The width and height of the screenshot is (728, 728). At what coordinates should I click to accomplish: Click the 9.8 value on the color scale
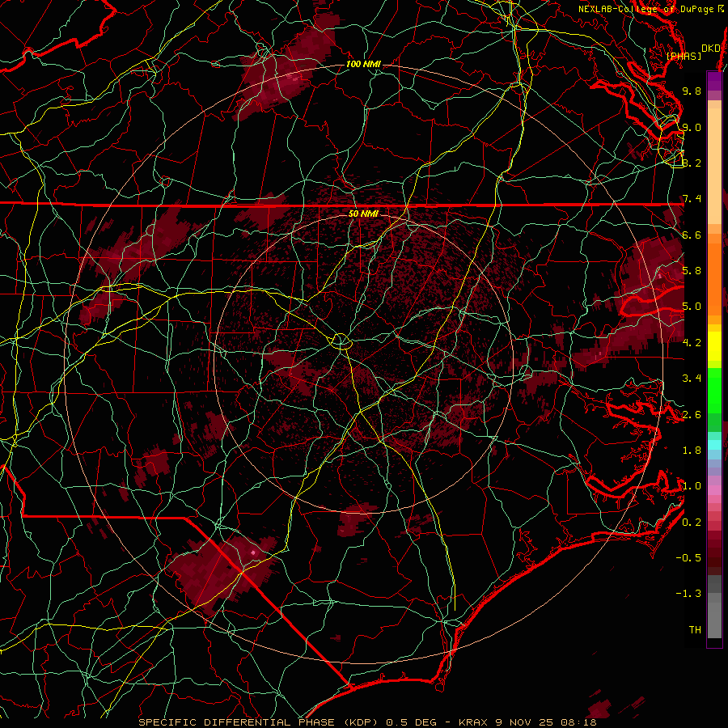(x=692, y=91)
